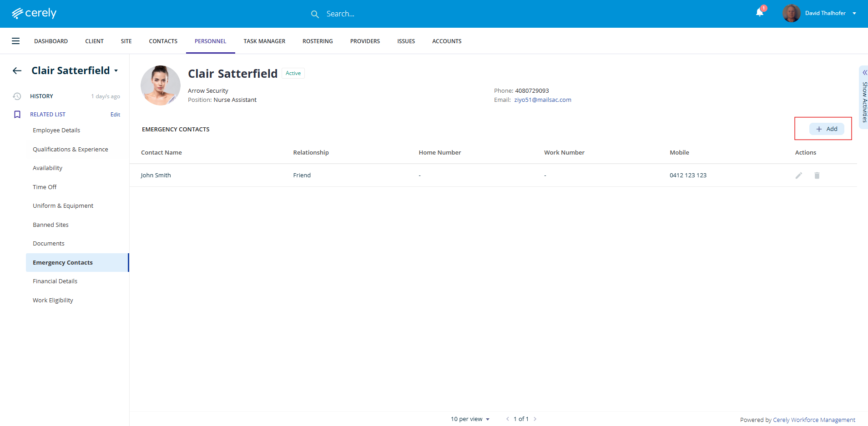
Task: Click the ziyo51@mailsac.com email link
Action: pyautogui.click(x=542, y=100)
